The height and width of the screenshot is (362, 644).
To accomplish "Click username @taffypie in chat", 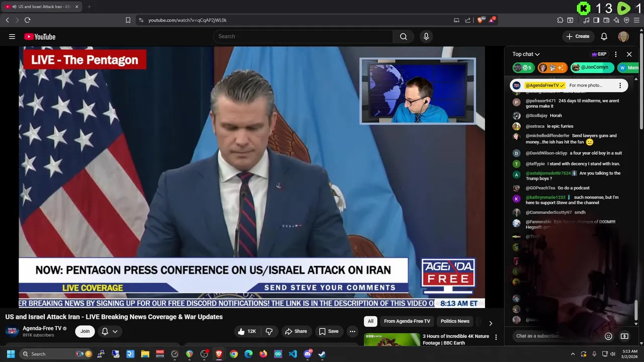I will [535, 164].
